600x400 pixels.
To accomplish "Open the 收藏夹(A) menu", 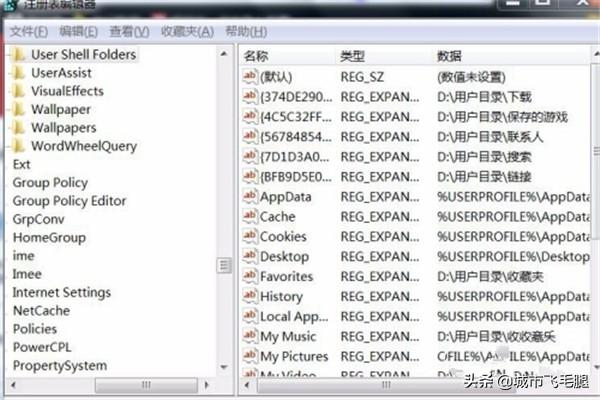I will pyautogui.click(x=187, y=32).
